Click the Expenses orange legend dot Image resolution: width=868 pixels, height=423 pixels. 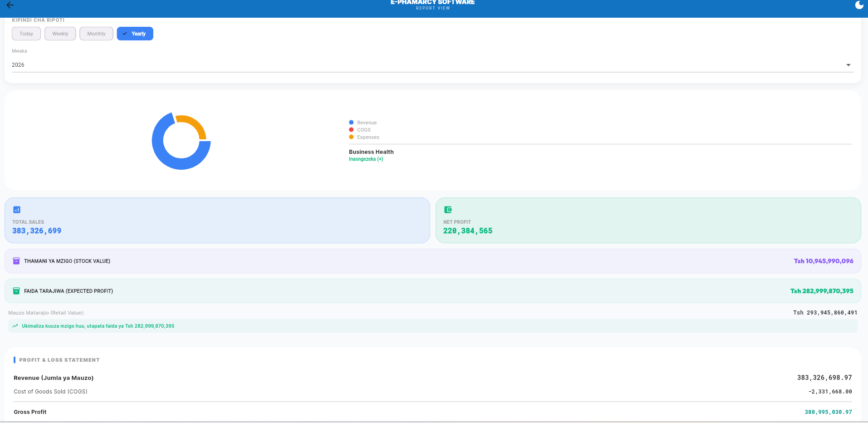click(351, 137)
